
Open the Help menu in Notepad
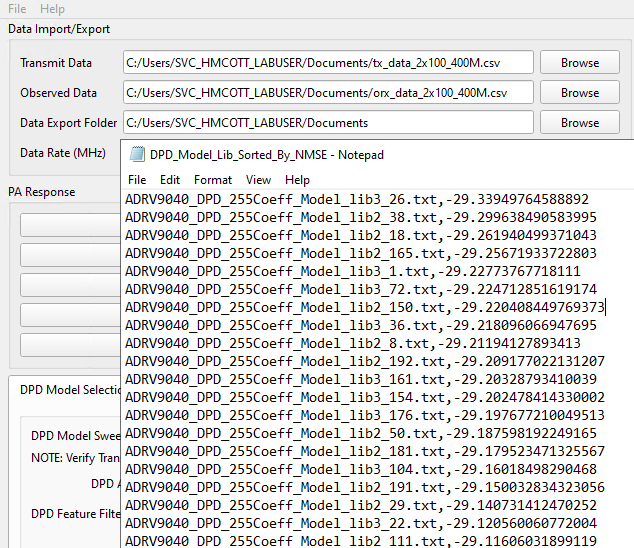(297, 180)
